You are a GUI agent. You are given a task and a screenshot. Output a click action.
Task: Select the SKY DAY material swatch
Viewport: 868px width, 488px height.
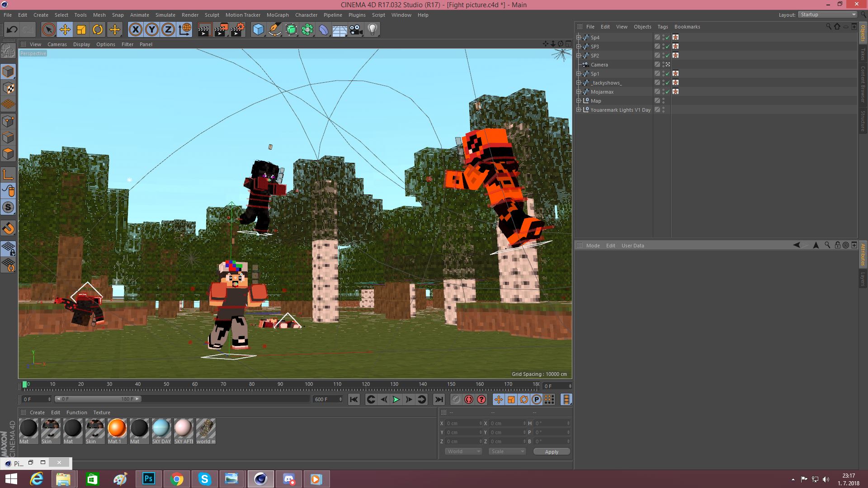click(x=161, y=431)
